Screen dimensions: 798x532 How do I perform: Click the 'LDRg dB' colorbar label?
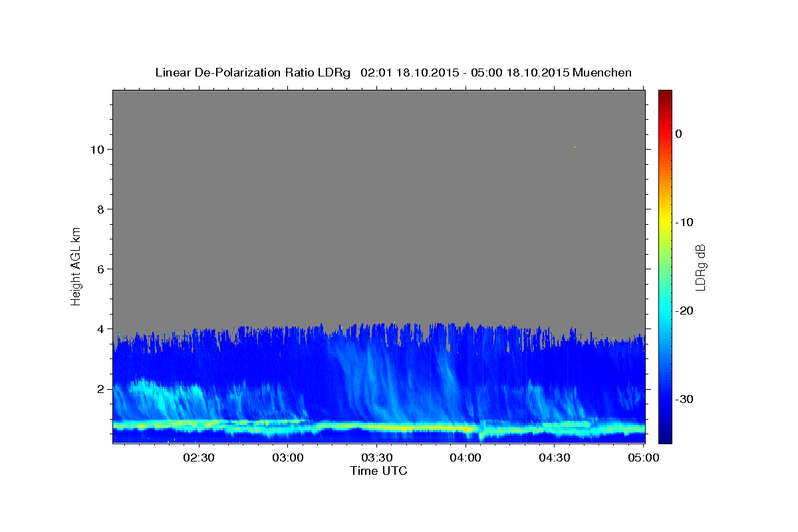click(x=700, y=267)
